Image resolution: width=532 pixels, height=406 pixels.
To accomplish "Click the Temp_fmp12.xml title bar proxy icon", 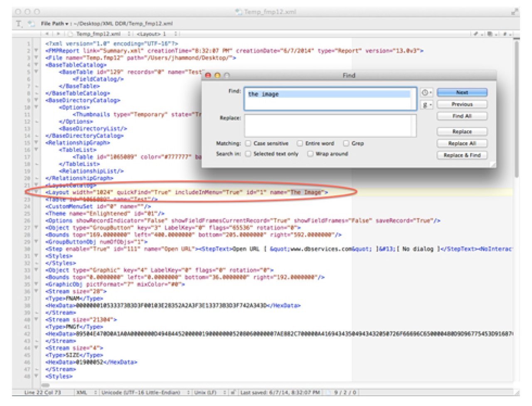I will (238, 12).
